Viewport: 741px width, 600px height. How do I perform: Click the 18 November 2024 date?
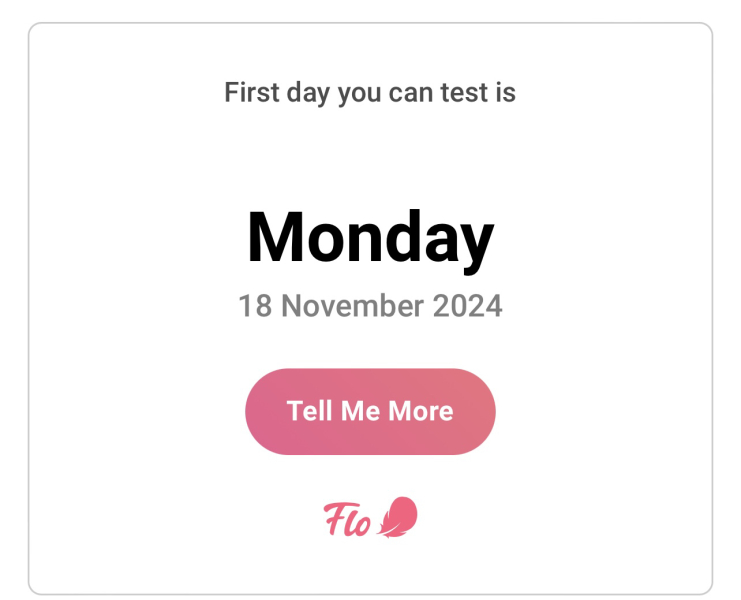click(370, 305)
